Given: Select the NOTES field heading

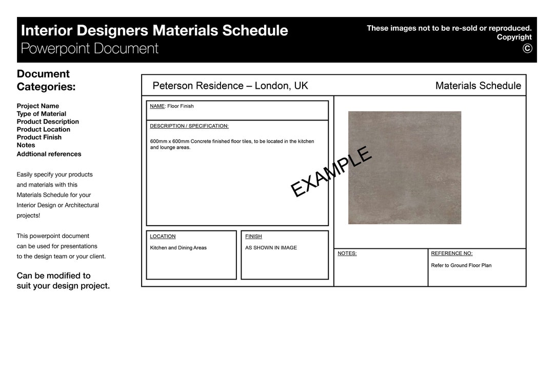Looking at the screenshot, I should coord(347,253).
